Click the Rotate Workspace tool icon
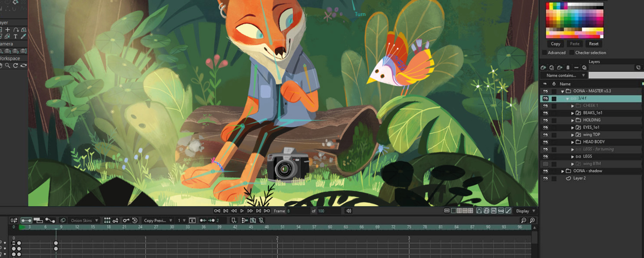The height and width of the screenshot is (258, 644). (x=15, y=66)
